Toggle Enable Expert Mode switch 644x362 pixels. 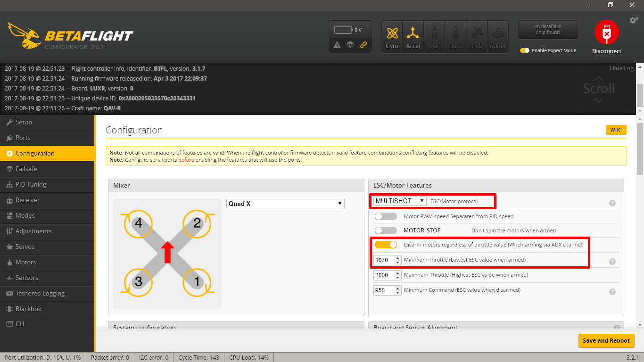tap(525, 50)
